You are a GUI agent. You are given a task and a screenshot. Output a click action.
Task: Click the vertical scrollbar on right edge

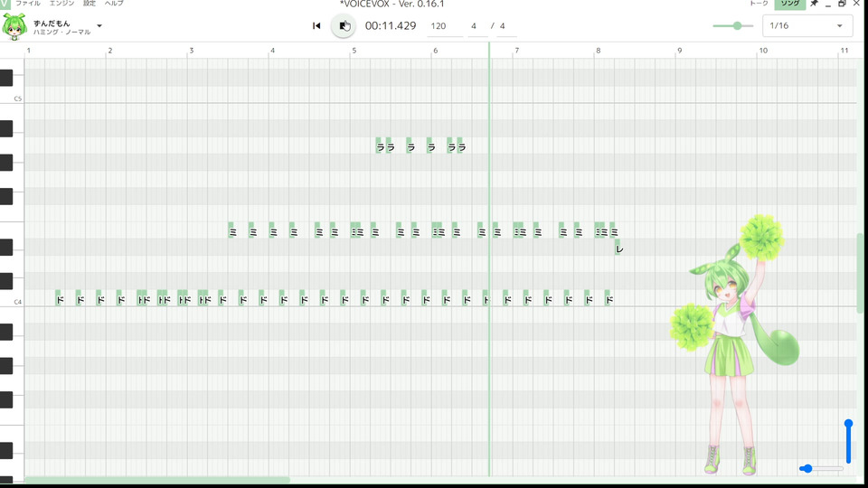(x=860, y=273)
